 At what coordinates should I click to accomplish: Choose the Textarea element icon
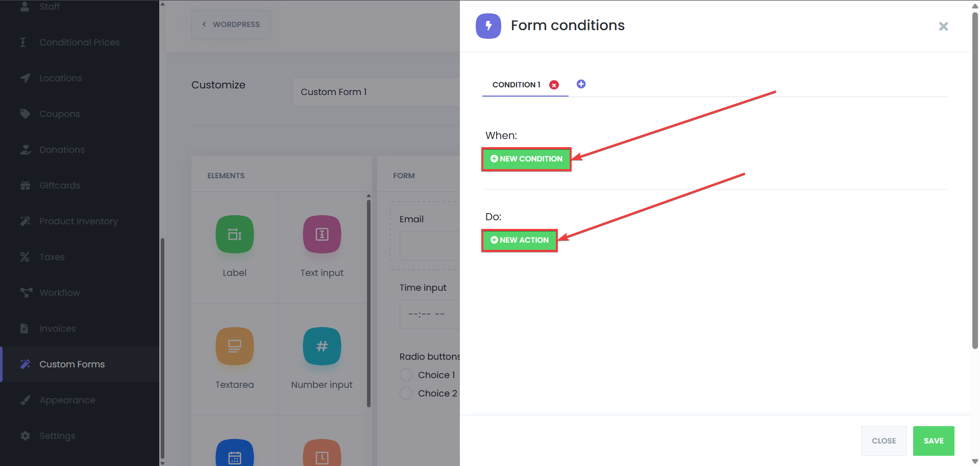click(234, 346)
